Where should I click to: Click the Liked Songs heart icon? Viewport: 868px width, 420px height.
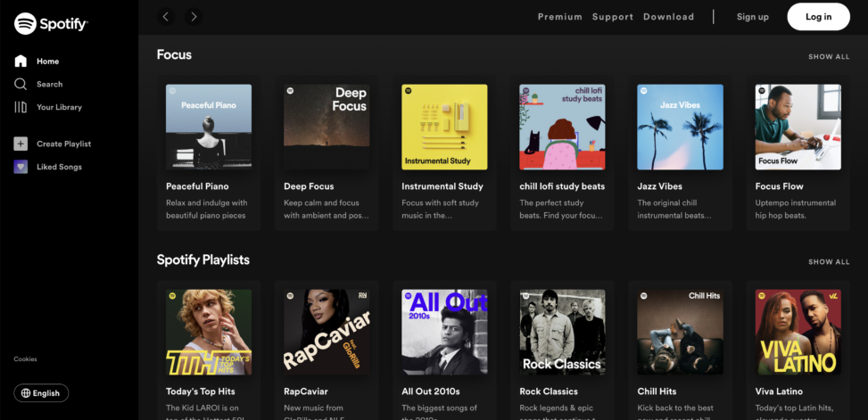[x=21, y=167]
